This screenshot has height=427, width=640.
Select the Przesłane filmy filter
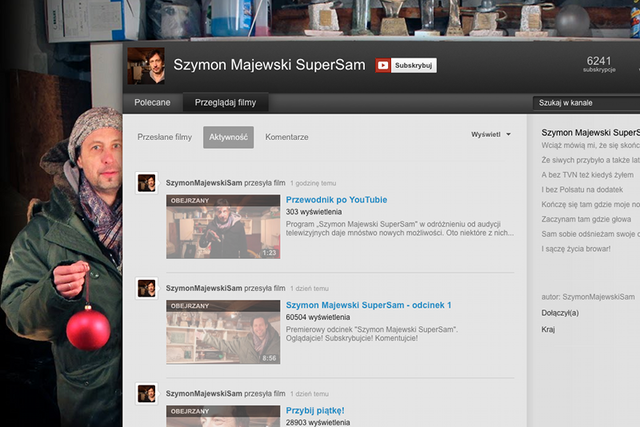[165, 137]
